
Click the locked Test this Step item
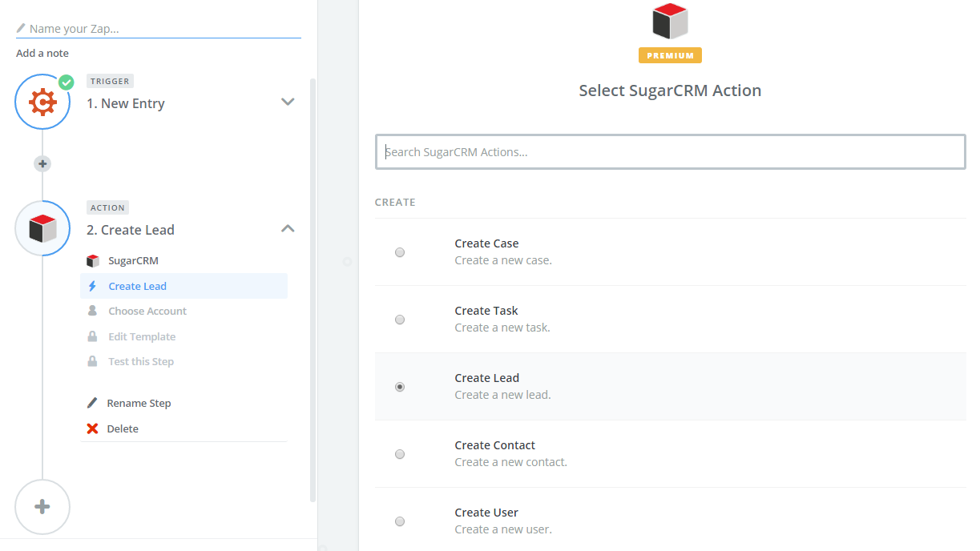[x=141, y=361]
